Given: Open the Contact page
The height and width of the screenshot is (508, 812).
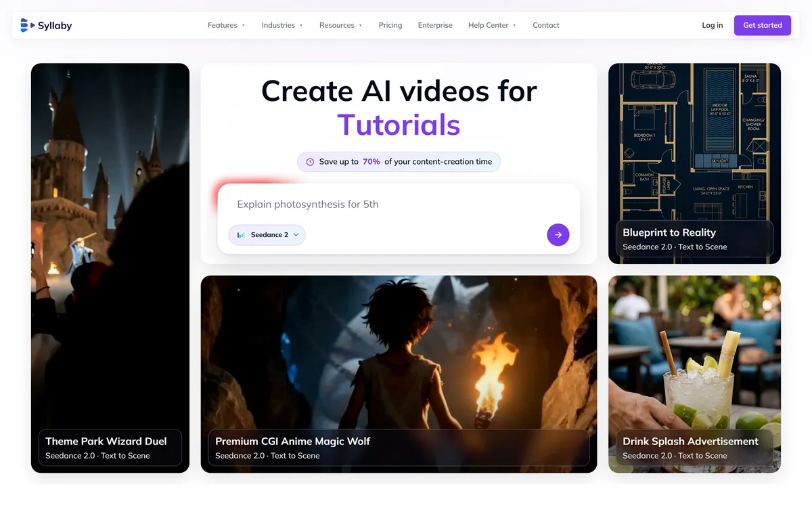Looking at the screenshot, I should 546,25.
